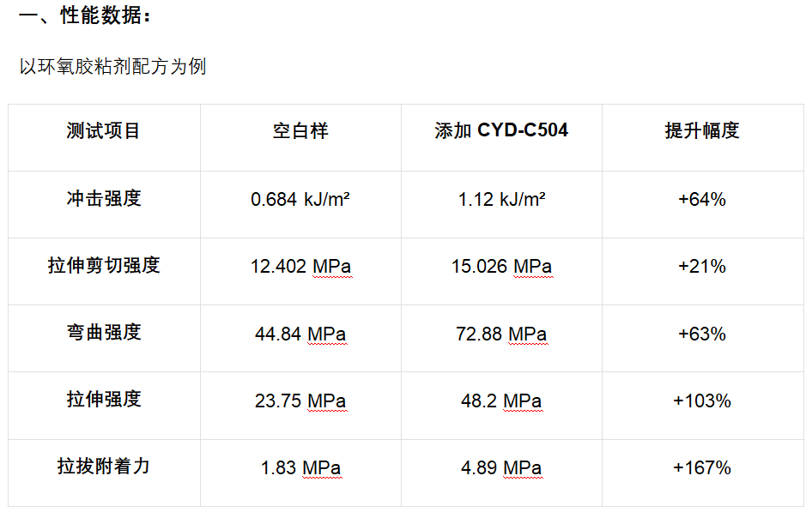Click the 1.12 kJ/m² value

pos(501,200)
